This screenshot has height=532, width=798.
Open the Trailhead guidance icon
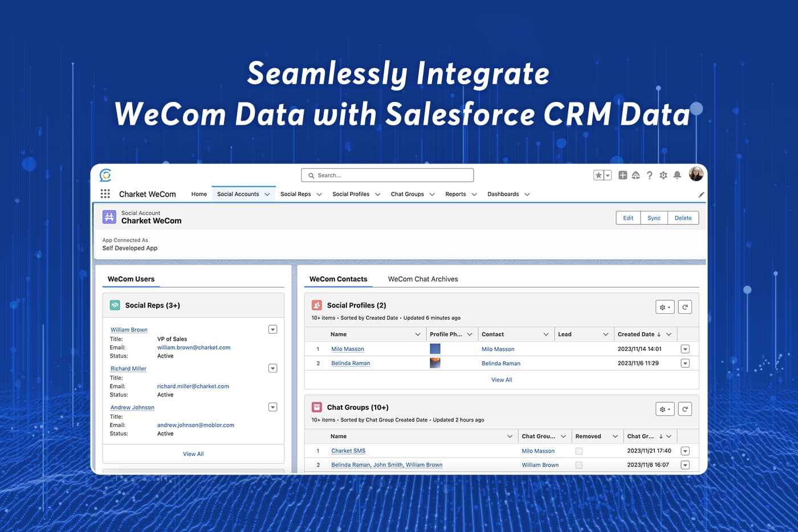click(x=636, y=175)
